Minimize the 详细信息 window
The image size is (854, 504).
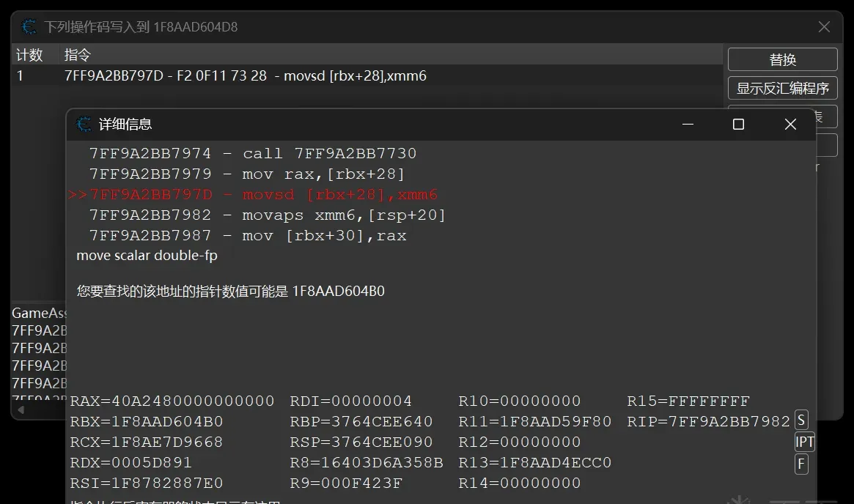pyautogui.click(x=688, y=124)
